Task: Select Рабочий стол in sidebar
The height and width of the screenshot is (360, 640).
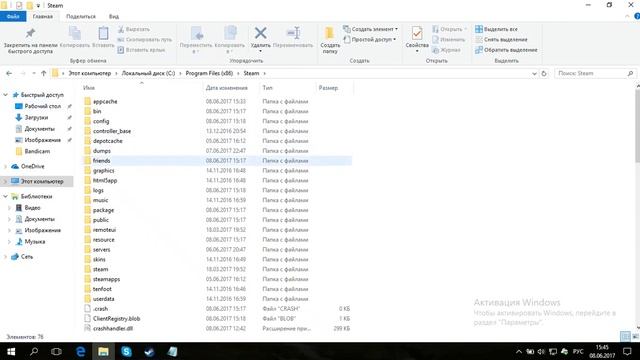Action: pos(42,106)
